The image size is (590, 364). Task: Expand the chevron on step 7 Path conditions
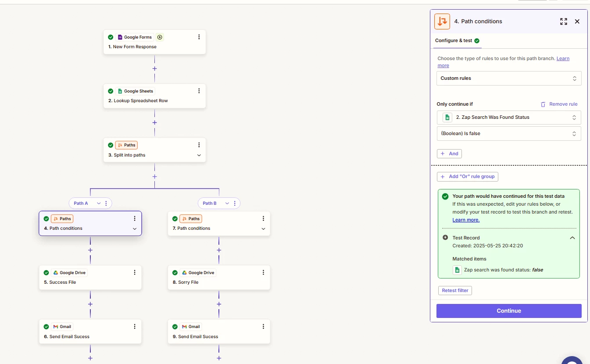tap(263, 228)
